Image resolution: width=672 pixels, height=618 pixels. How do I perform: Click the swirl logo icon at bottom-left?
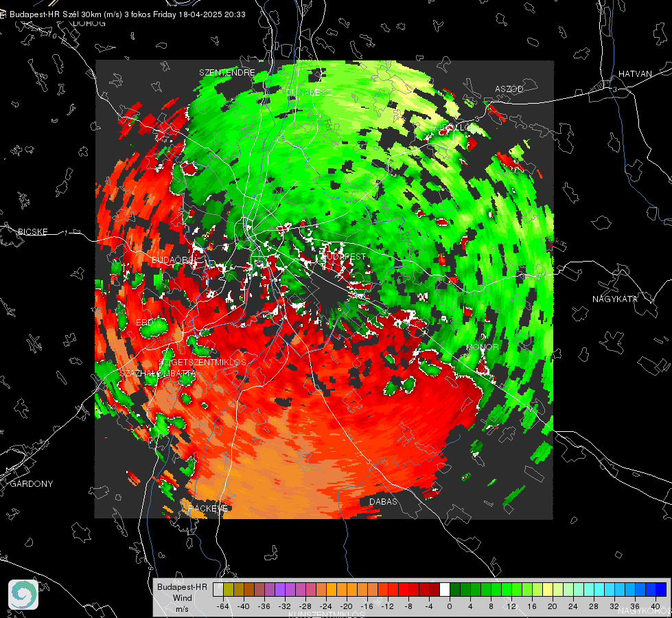(23, 595)
